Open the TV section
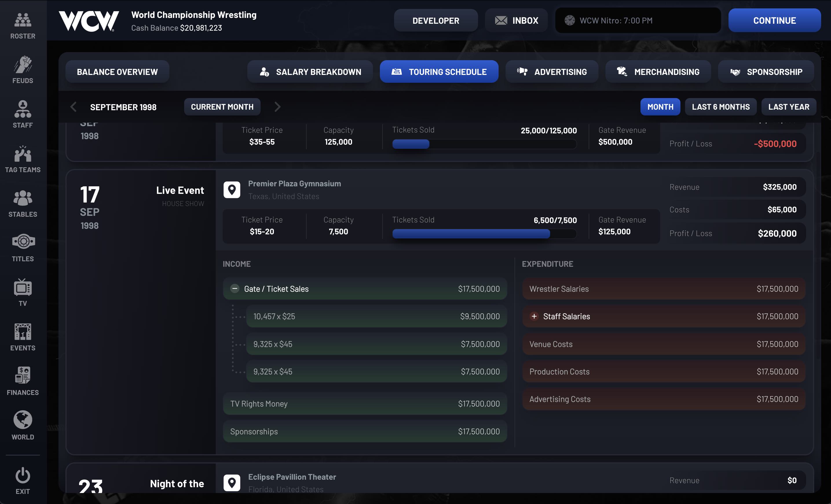Screen dimensions: 831x504 pos(23,293)
